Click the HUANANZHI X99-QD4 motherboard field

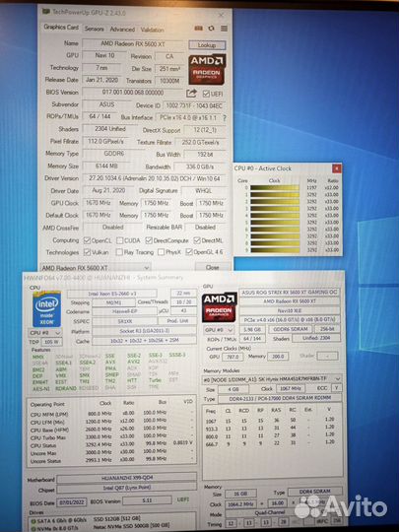point(126,478)
